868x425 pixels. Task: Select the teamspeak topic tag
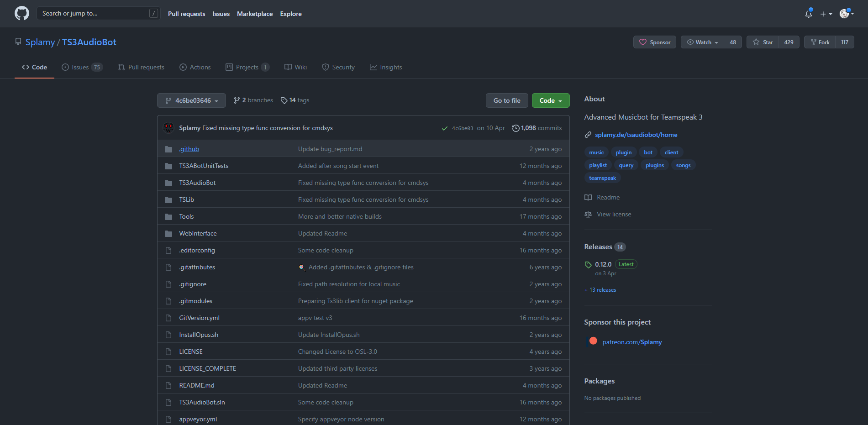602,178
